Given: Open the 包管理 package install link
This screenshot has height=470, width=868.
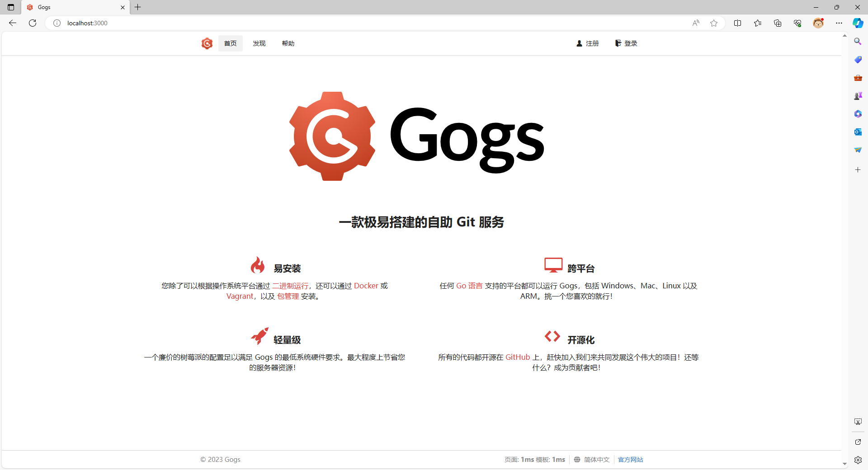Looking at the screenshot, I should (x=288, y=296).
